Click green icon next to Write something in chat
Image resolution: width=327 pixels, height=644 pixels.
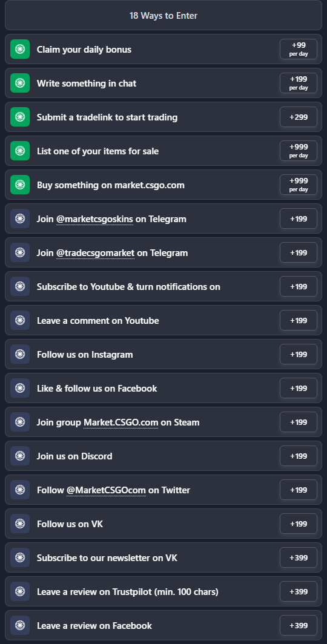(x=20, y=83)
